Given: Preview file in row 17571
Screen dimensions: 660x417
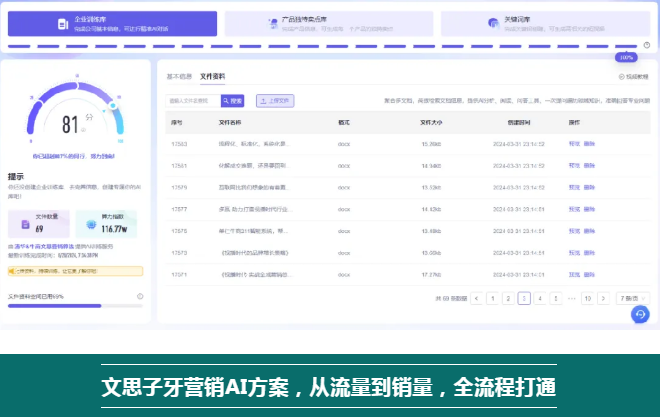Looking at the screenshot, I should (x=574, y=275).
